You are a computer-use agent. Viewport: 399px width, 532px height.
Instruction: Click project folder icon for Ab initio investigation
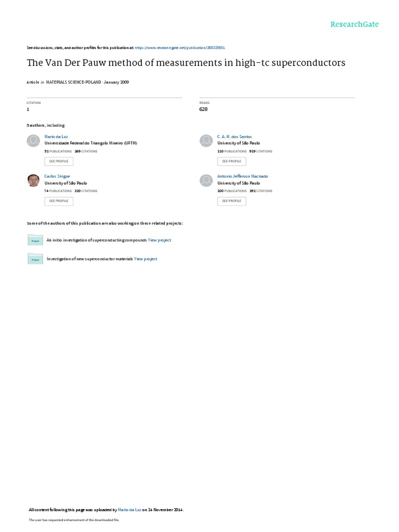tap(35, 240)
